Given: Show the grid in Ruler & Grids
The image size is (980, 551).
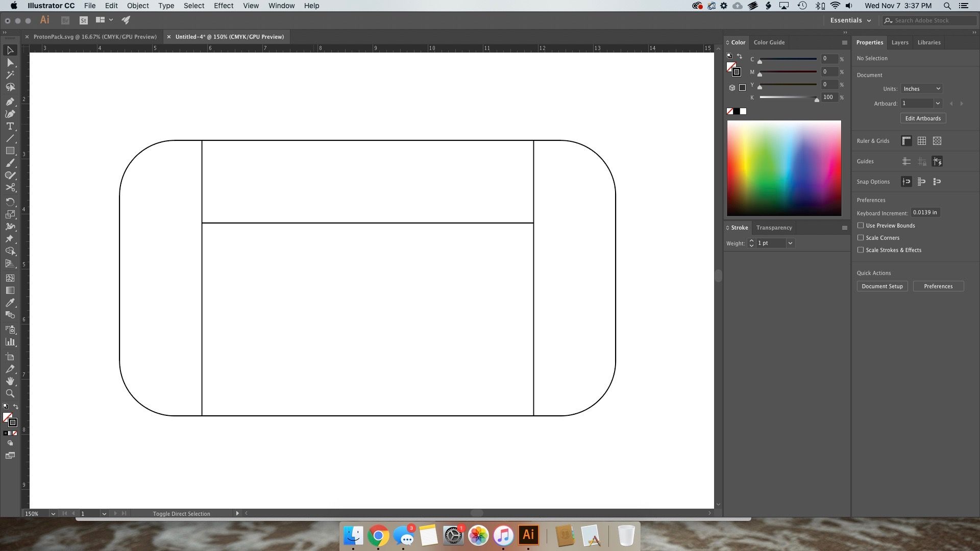Looking at the screenshot, I should coord(922,141).
